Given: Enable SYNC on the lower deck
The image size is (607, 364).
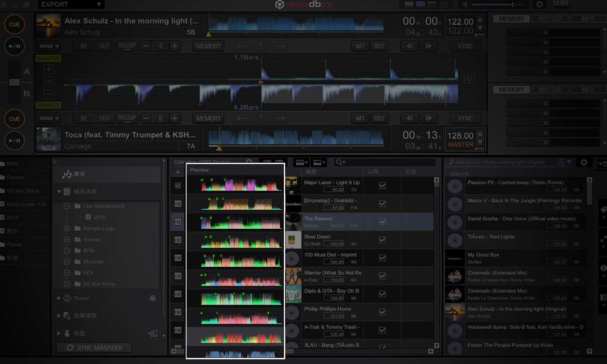Looking at the screenshot, I should click(465, 118).
